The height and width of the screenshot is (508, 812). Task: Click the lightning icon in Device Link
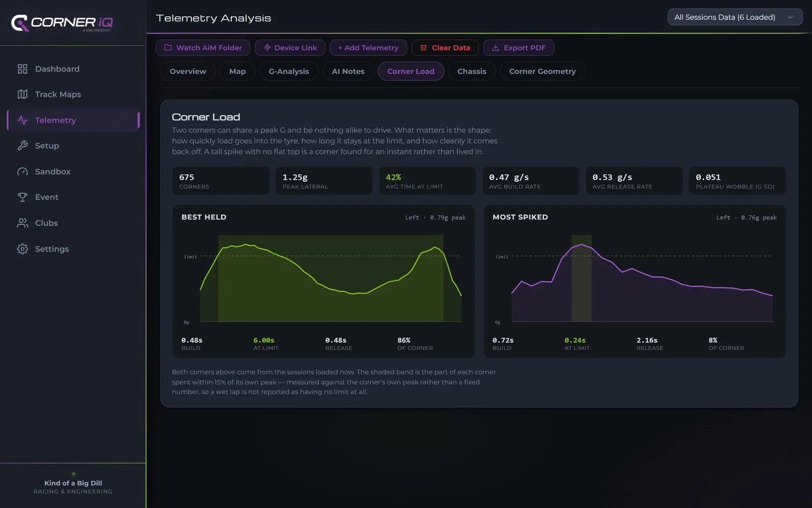click(x=267, y=47)
